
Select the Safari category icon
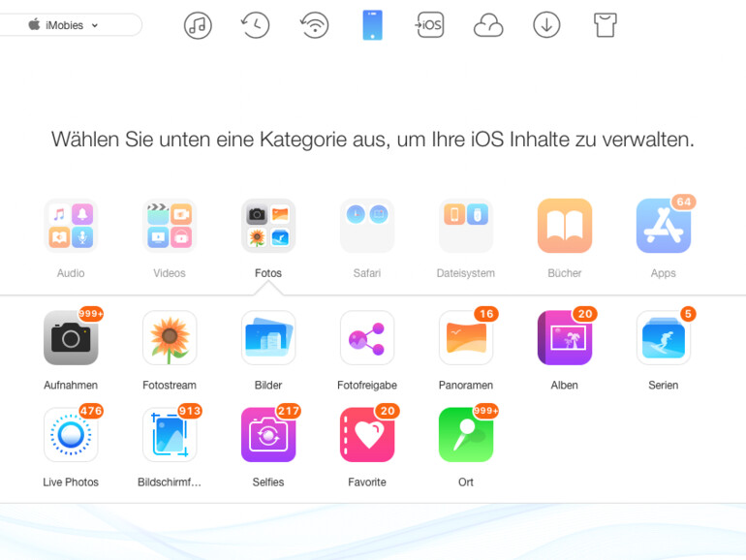point(367,226)
